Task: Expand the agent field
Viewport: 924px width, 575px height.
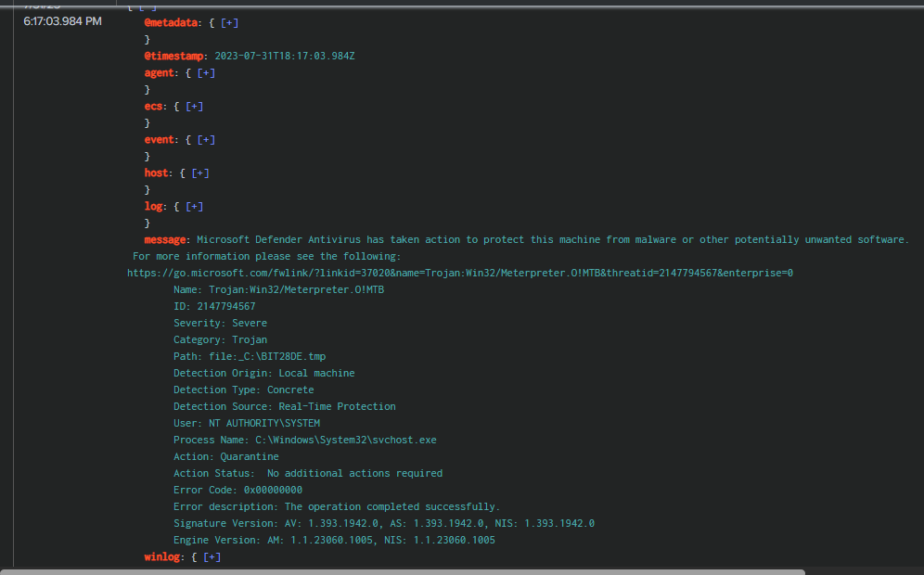Action: point(206,73)
